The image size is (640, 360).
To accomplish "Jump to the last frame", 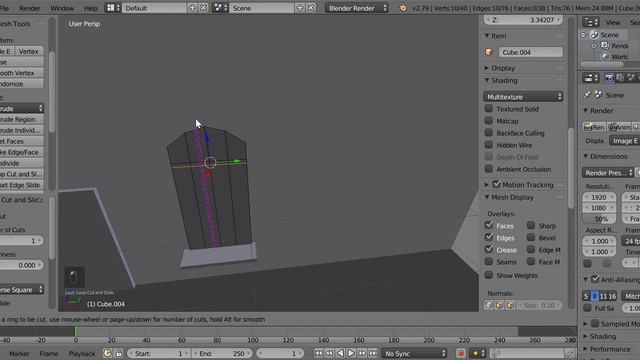I will click(x=373, y=353).
